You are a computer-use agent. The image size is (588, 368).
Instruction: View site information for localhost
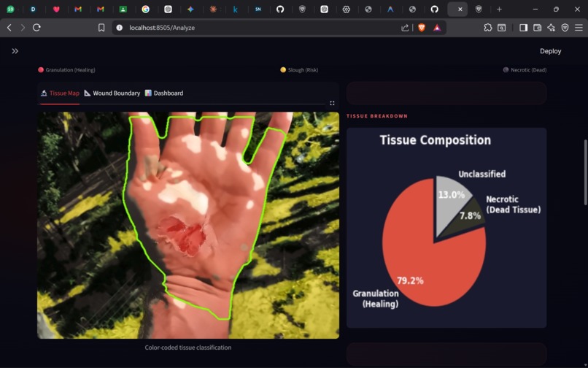(119, 28)
